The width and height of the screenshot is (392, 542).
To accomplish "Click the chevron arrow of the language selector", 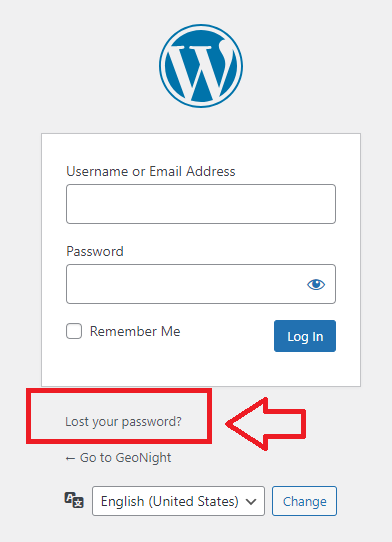I will tap(251, 502).
